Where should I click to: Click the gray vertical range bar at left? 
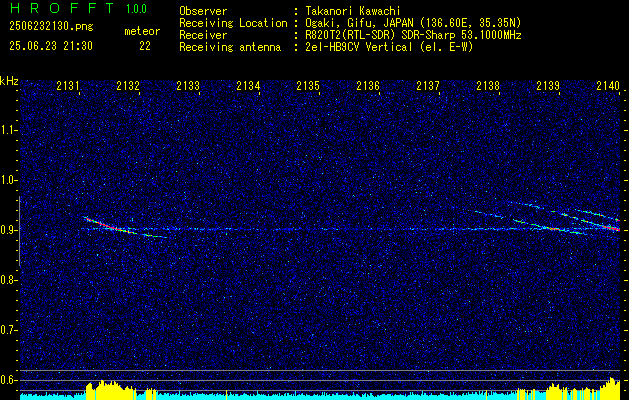point(19,231)
